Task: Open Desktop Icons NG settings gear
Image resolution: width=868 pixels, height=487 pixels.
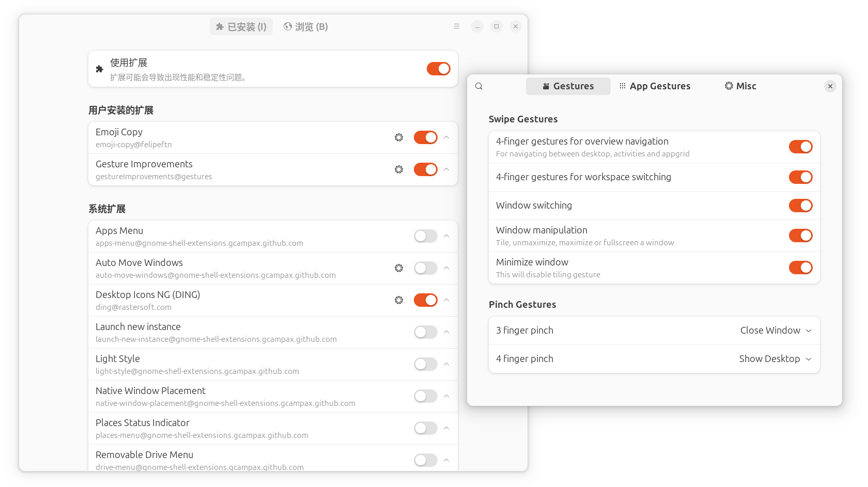Action: (x=399, y=300)
